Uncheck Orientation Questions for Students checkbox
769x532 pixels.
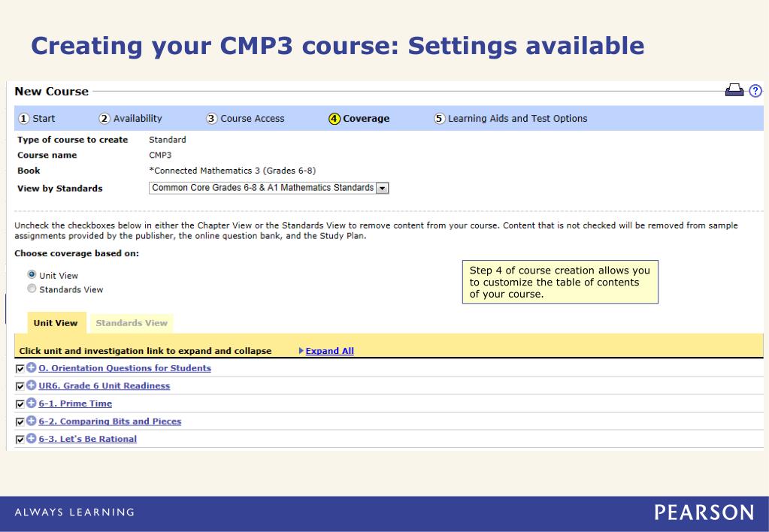point(20,369)
